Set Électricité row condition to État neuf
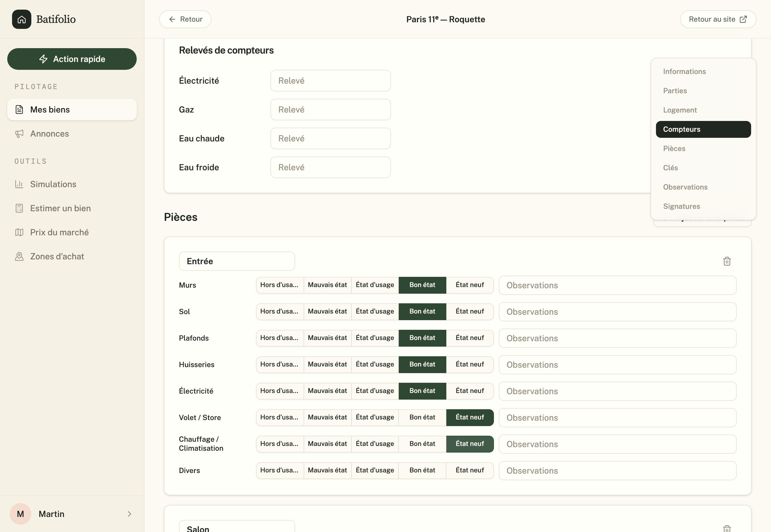This screenshot has height=532, width=771. 470,391
